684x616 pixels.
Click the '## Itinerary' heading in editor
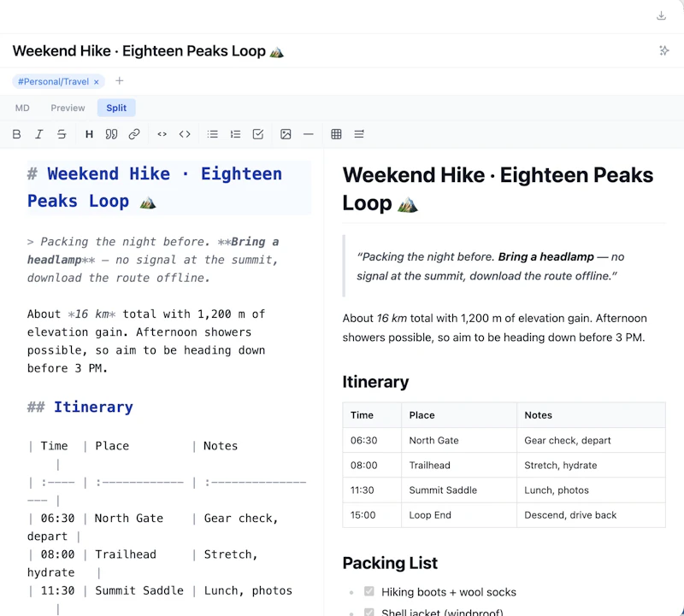pyautogui.click(x=80, y=408)
